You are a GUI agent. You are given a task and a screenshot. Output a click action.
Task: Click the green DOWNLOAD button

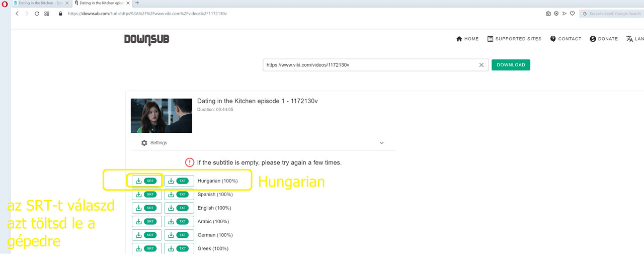pyautogui.click(x=511, y=65)
